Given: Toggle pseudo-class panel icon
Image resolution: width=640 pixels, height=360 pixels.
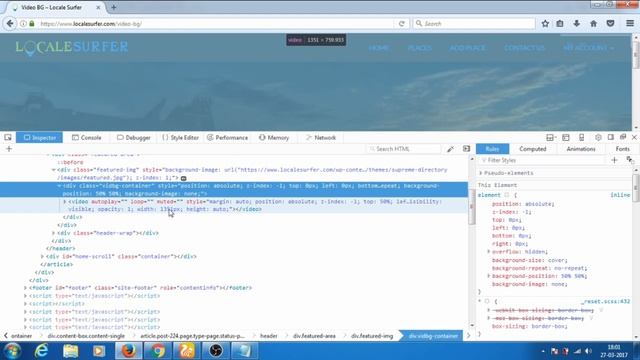Looking at the screenshot, I should click(630, 160).
